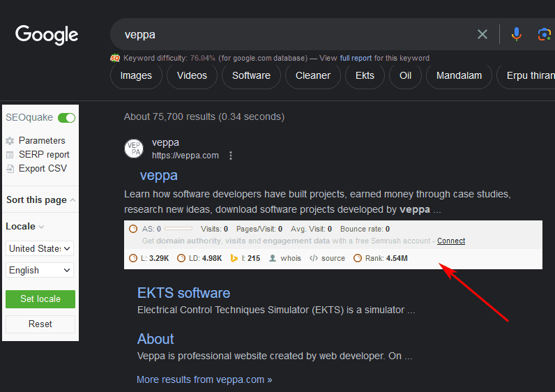Open Parameters settings label
The image size is (555, 392).
(42, 141)
